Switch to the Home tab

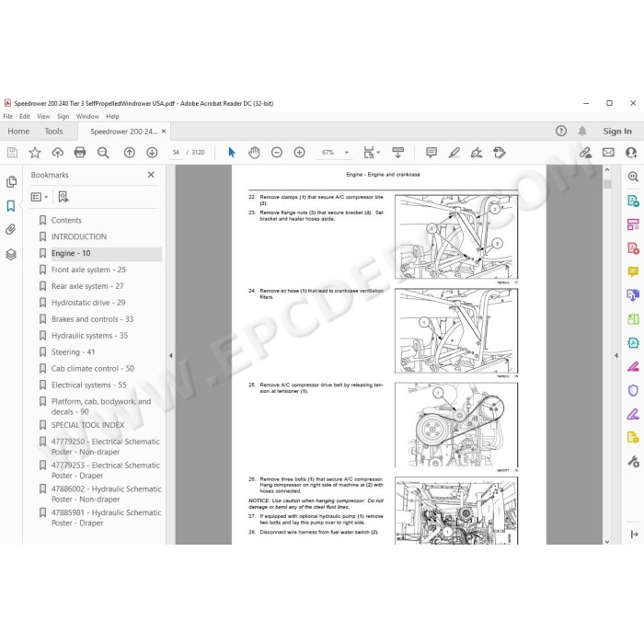click(x=18, y=132)
